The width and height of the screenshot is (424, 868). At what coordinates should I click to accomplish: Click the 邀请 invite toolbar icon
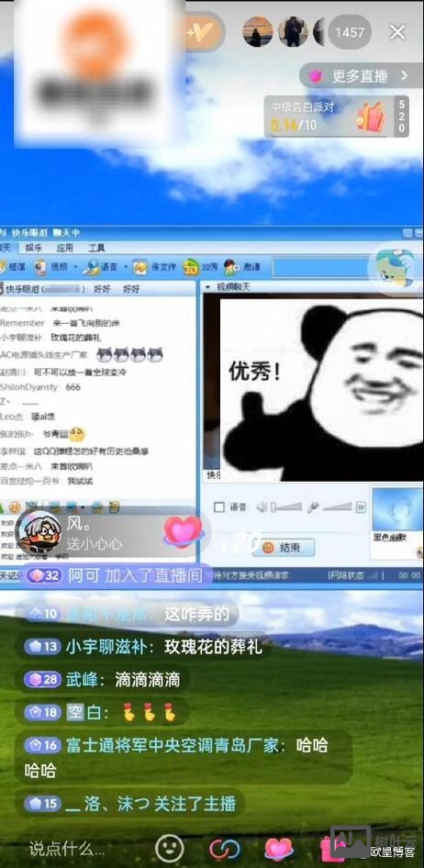pyautogui.click(x=241, y=267)
